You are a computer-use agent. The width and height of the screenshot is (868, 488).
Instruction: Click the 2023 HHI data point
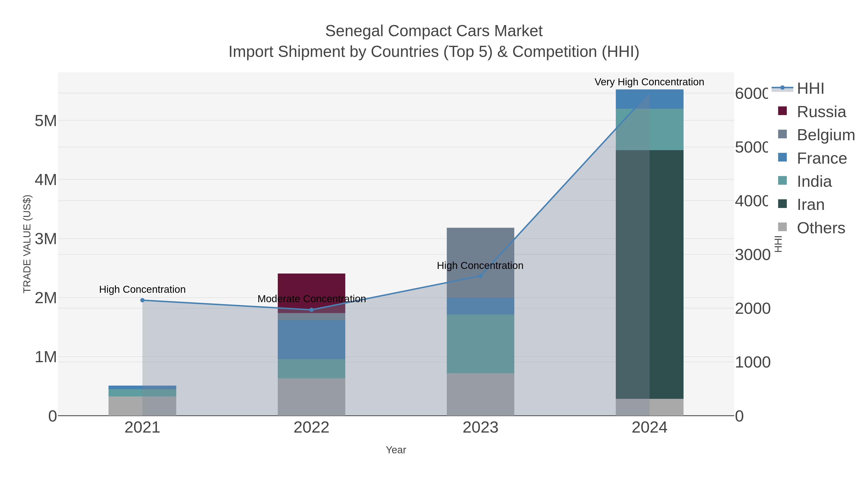[481, 276]
